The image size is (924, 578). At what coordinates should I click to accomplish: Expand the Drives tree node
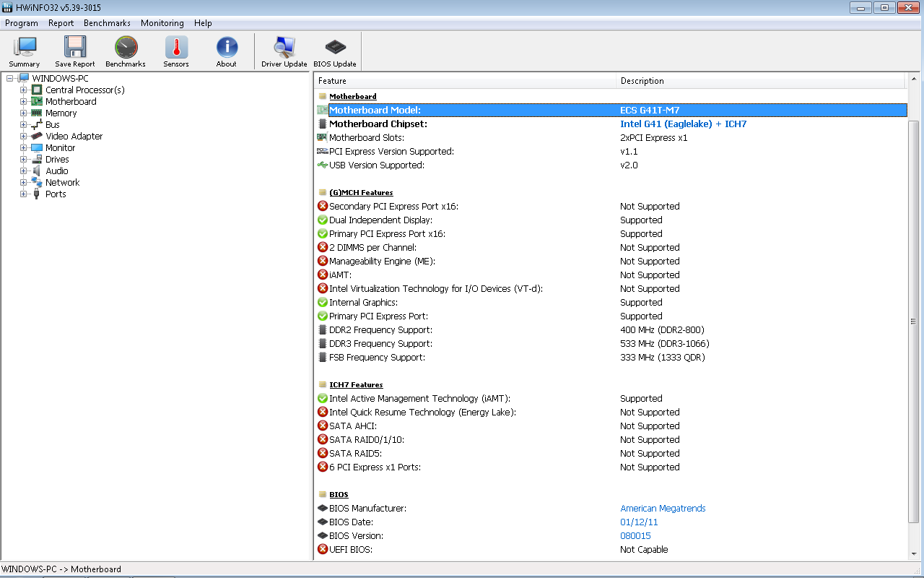tap(23, 159)
